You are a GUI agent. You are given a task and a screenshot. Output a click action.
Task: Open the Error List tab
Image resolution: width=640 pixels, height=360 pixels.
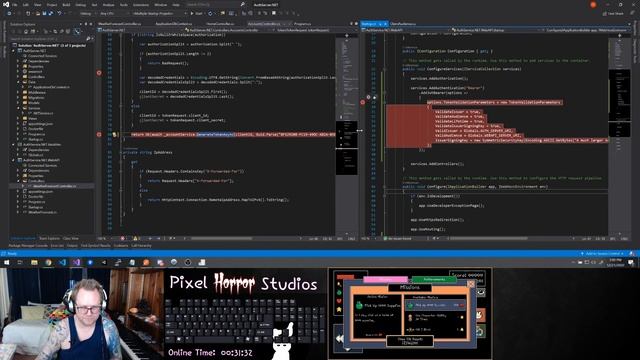(57, 246)
